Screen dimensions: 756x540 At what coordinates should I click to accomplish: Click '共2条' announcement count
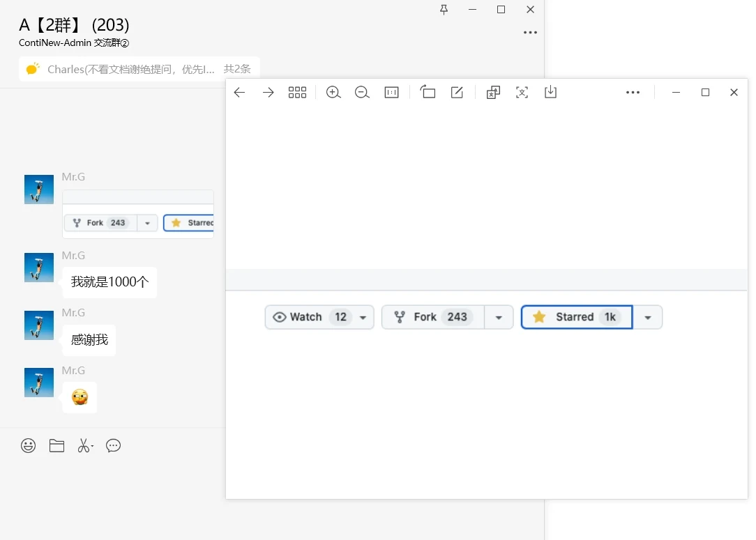point(236,69)
